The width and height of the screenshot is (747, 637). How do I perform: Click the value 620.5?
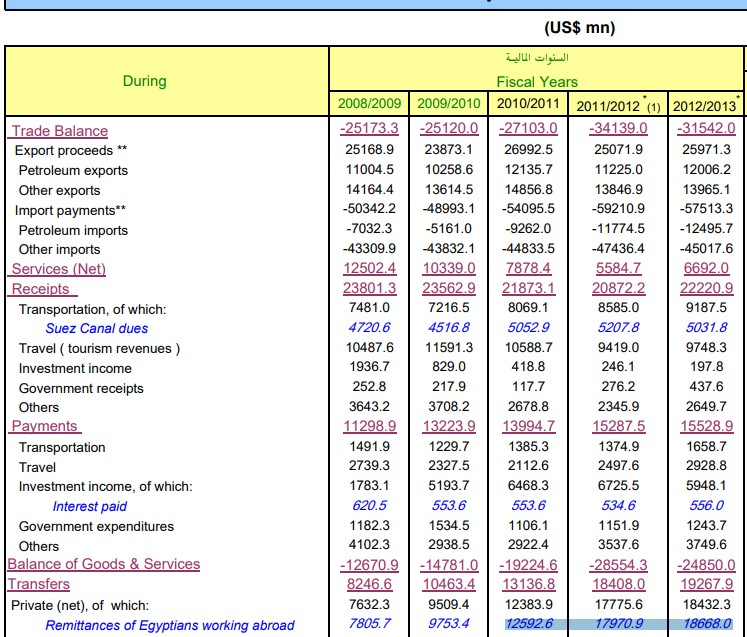[x=369, y=505]
